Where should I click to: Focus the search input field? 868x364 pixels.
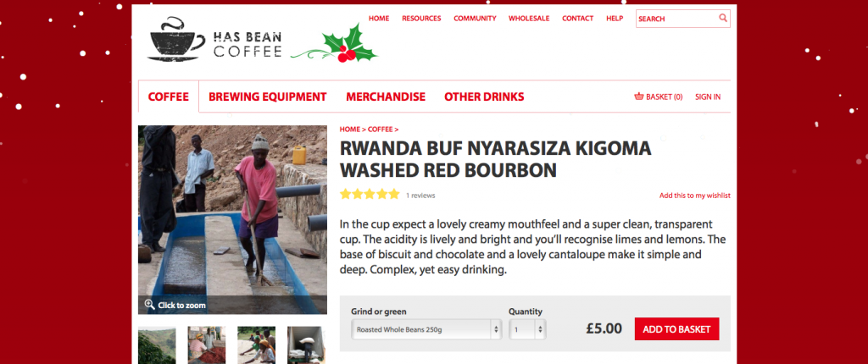click(676, 19)
